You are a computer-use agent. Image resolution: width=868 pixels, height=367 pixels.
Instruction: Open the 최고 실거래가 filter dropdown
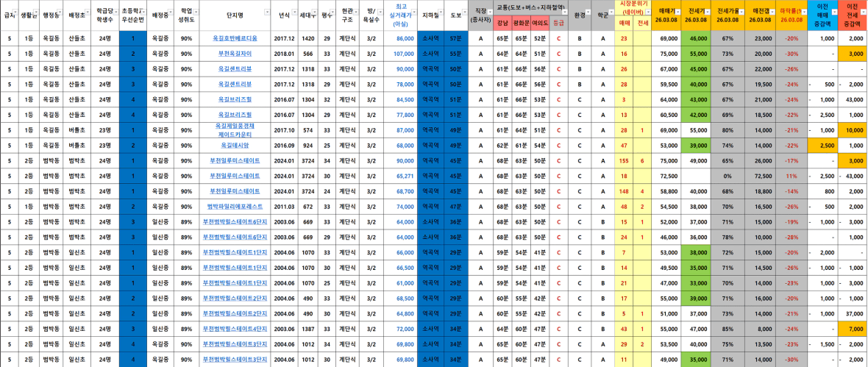(413, 11)
